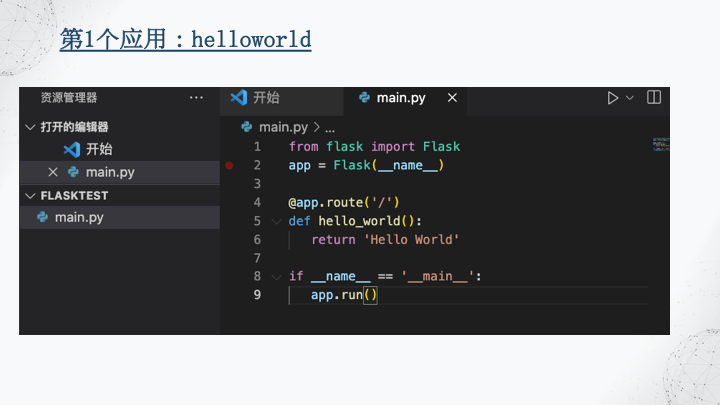
Task: Click the code minimap preview
Action: (661, 144)
